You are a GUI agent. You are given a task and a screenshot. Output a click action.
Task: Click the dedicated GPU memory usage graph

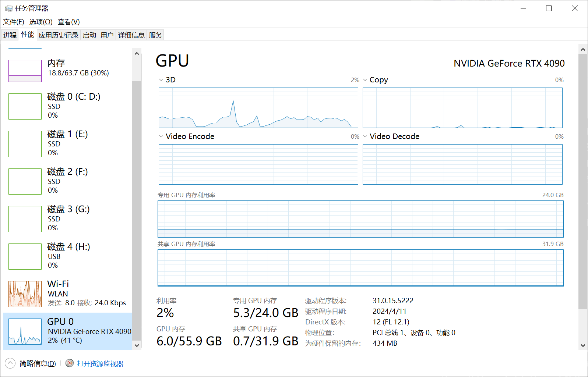click(360, 219)
